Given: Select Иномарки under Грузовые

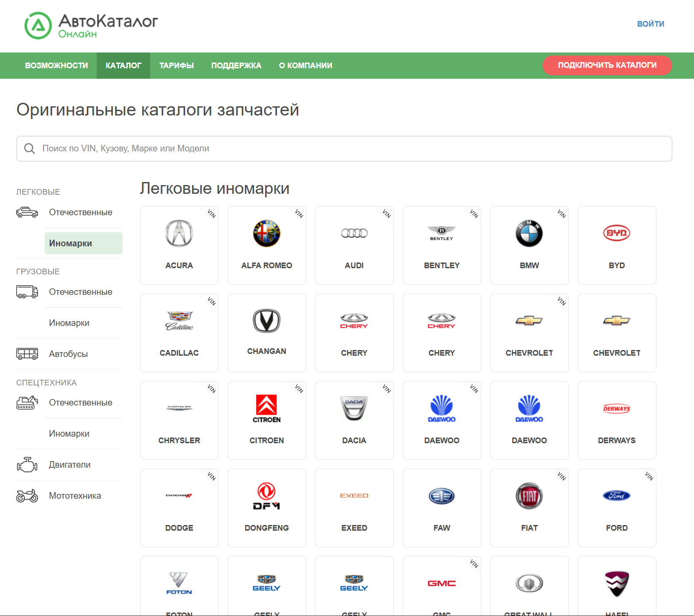Looking at the screenshot, I should click(69, 323).
